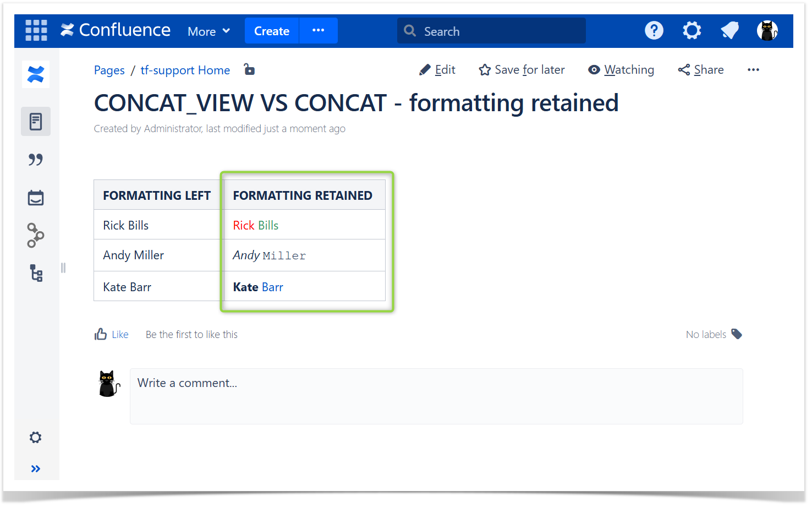This screenshot has width=812, height=507.
Task: Open the Calendars icon in sidebar
Action: [x=36, y=198]
